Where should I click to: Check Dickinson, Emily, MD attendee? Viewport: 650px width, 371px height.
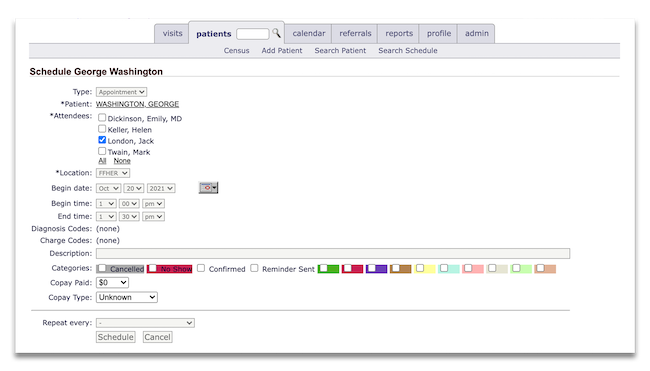(102, 118)
